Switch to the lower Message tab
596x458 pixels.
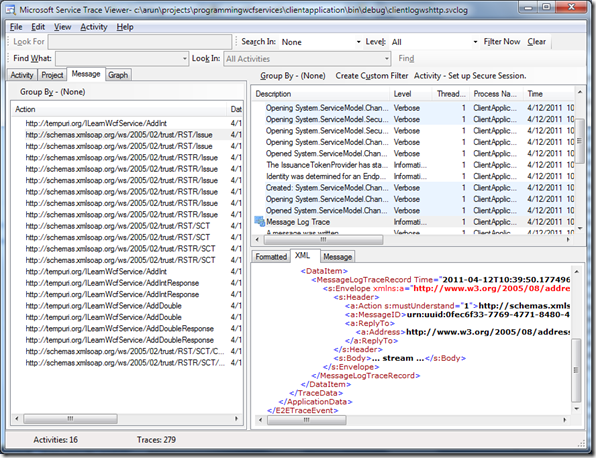pyautogui.click(x=338, y=257)
